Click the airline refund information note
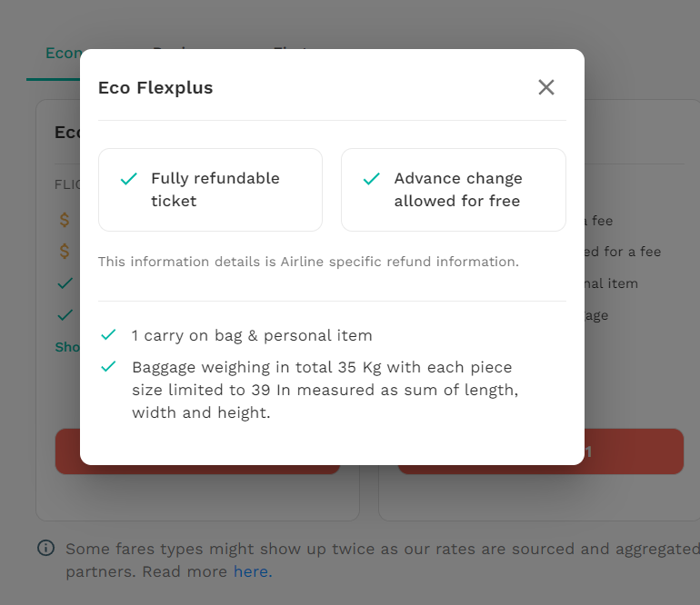The image size is (700, 605). tap(308, 262)
